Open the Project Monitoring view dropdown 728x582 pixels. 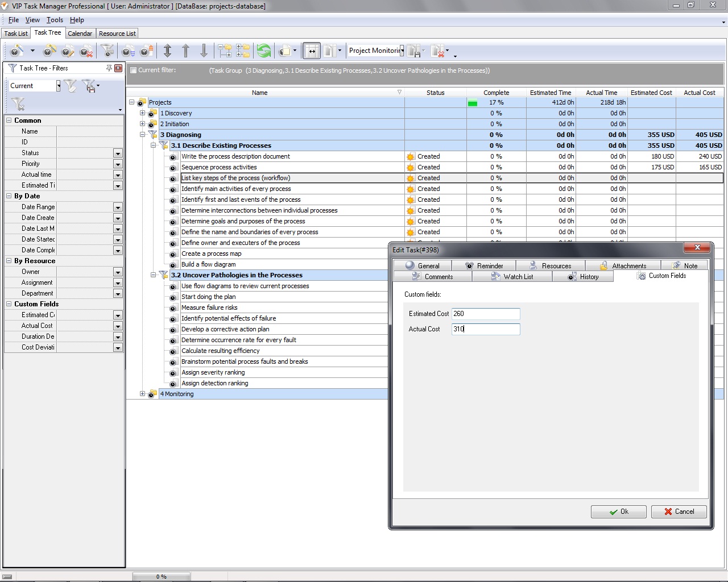402,51
